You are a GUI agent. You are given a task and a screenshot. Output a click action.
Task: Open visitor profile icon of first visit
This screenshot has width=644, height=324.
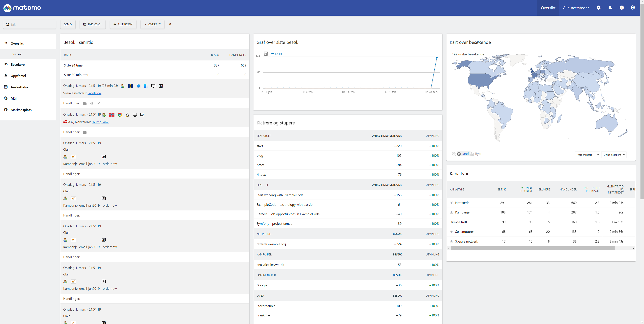[161, 86]
